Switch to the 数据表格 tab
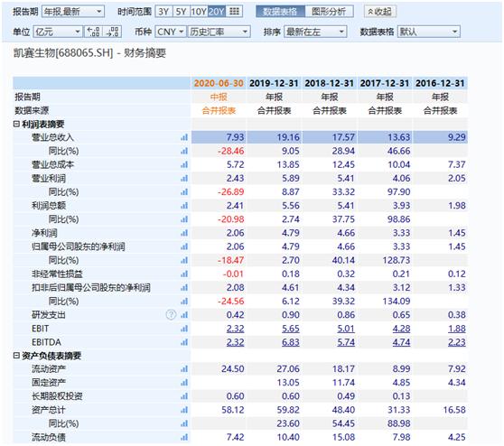504x446 pixels. (280, 12)
